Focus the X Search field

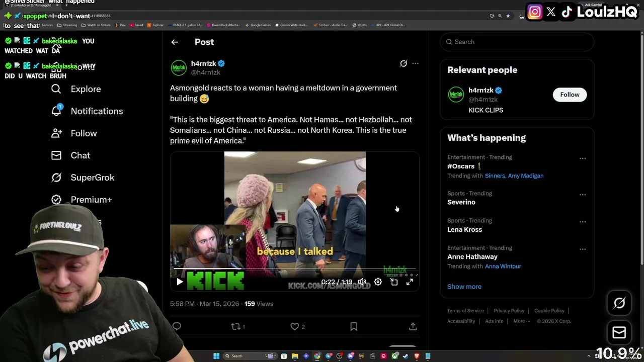517,42
